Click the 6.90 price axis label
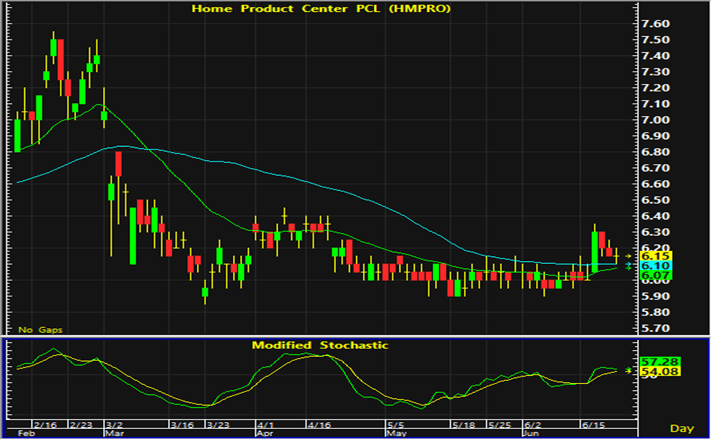The width and height of the screenshot is (712, 440). pos(655,136)
